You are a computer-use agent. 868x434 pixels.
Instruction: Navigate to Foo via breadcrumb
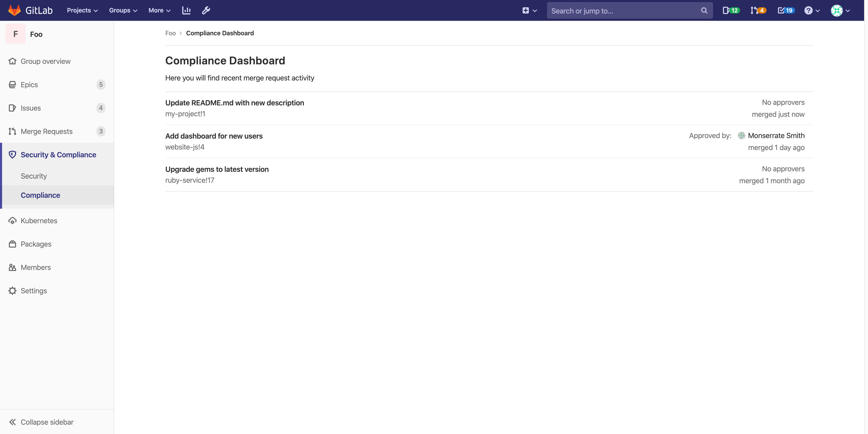(x=170, y=33)
